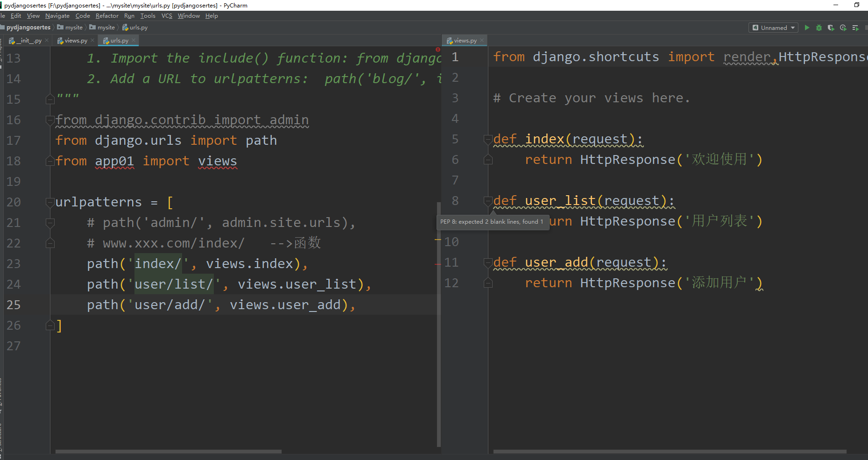Close the left views.py editor tab
The image size is (868, 460).
92,41
